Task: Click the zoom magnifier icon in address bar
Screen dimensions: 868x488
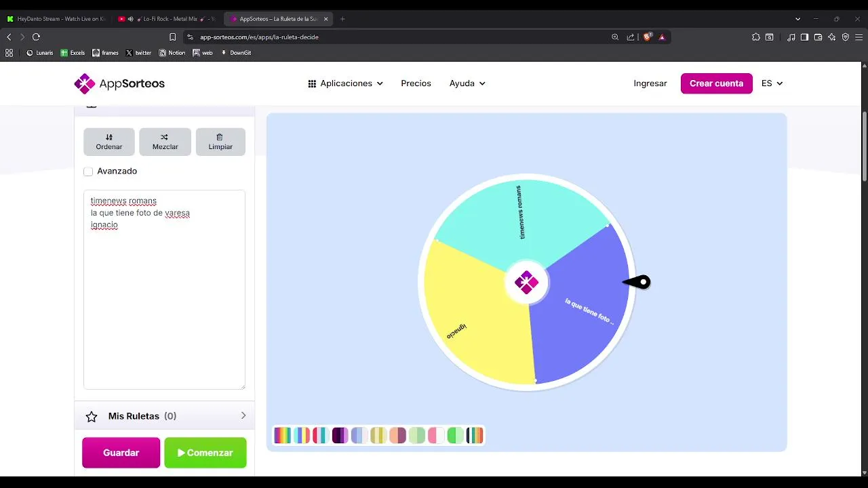Action: 615,37
